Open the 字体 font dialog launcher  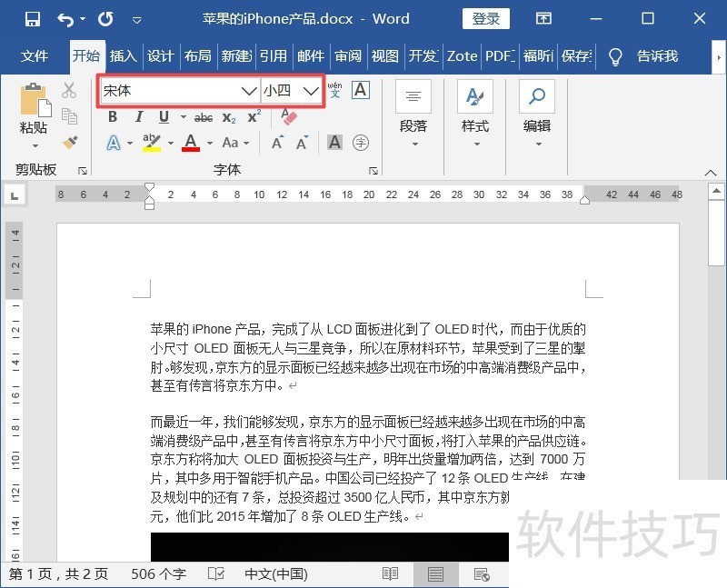(373, 171)
